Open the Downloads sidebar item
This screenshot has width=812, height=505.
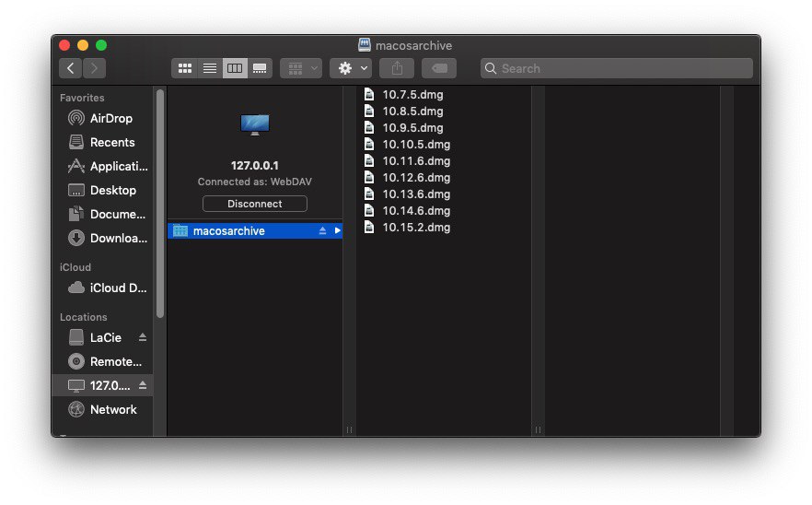pyautogui.click(x=102, y=238)
